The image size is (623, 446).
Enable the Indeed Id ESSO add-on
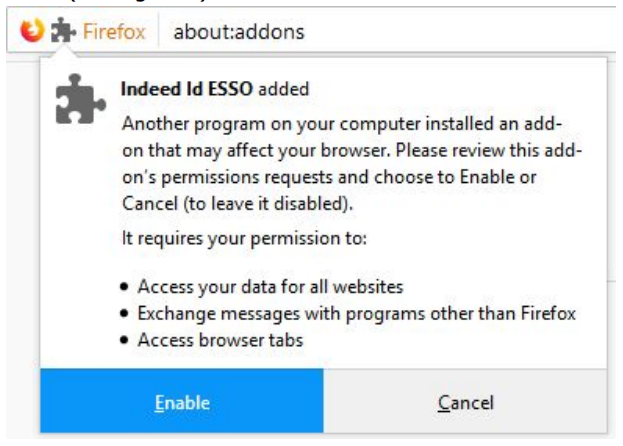[182, 402]
